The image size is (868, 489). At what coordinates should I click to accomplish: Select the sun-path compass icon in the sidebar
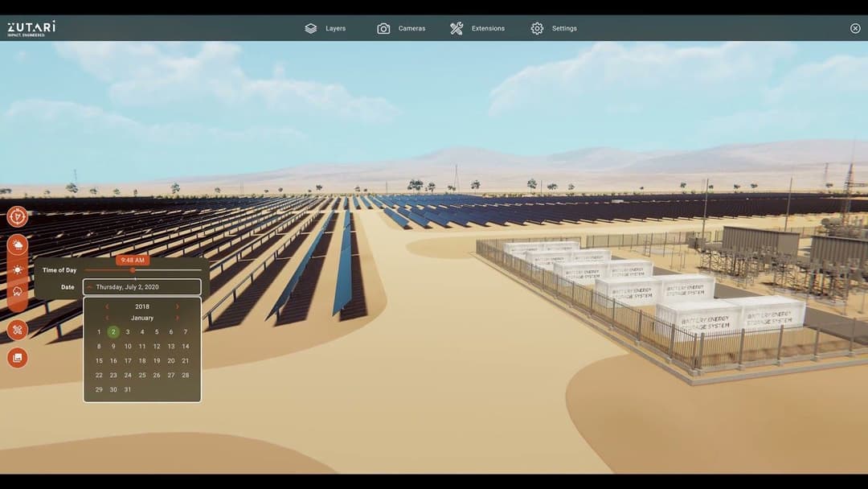18,216
